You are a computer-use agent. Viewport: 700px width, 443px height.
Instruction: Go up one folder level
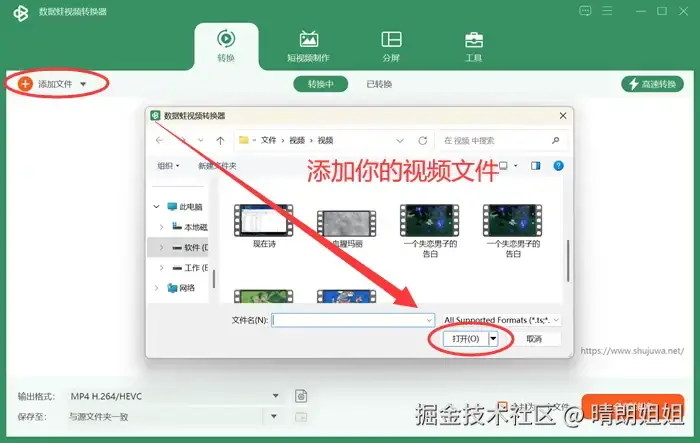220,140
